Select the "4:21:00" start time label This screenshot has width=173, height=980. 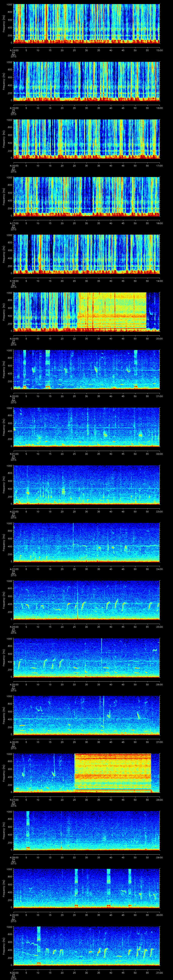click(14, 454)
